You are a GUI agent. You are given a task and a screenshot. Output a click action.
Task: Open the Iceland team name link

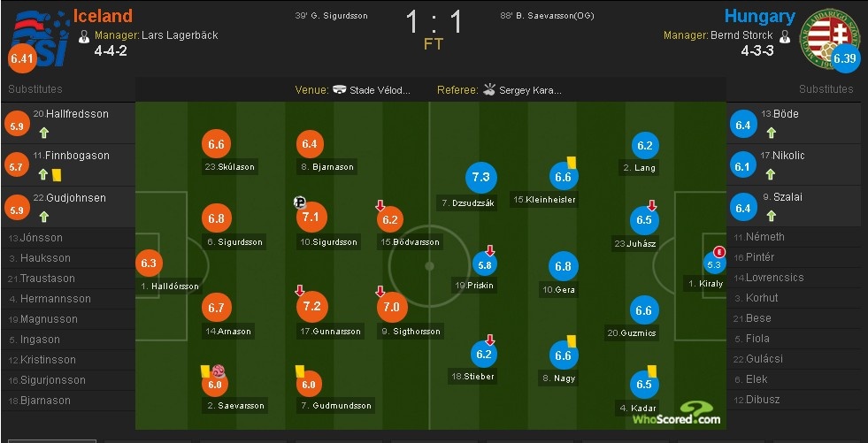103,16
